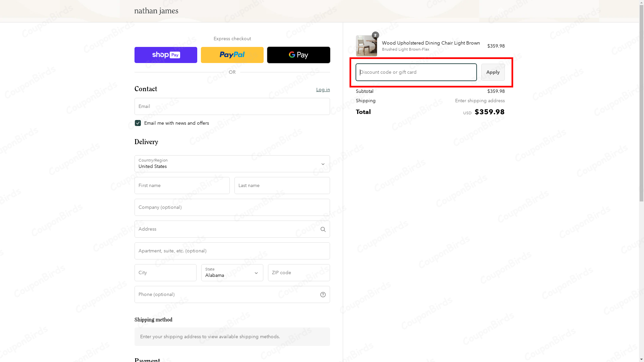This screenshot has width=644, height=362.
Task: Click the Log in link
Action: (x=323, y=89)
